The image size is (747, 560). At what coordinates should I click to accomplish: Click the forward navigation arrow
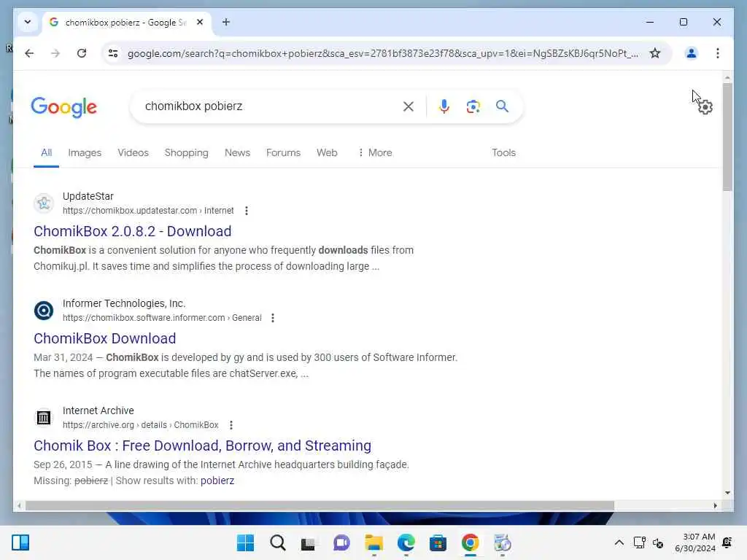[55, 53]
